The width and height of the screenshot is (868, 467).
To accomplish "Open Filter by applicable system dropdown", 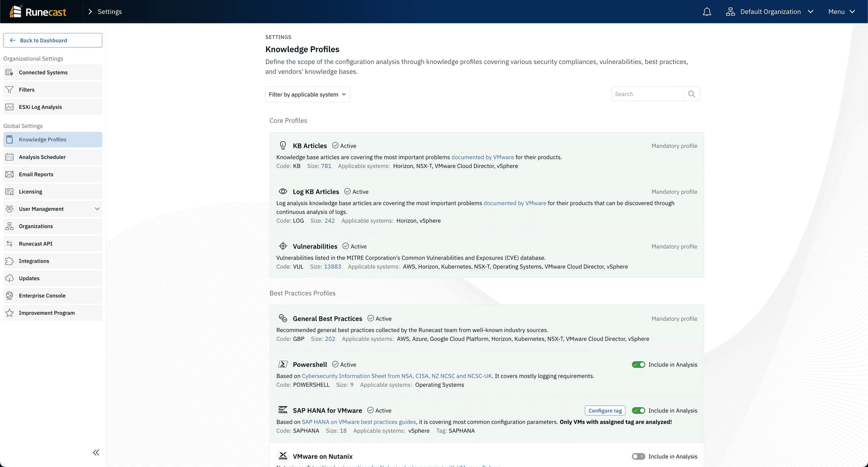I will (307, 95).
